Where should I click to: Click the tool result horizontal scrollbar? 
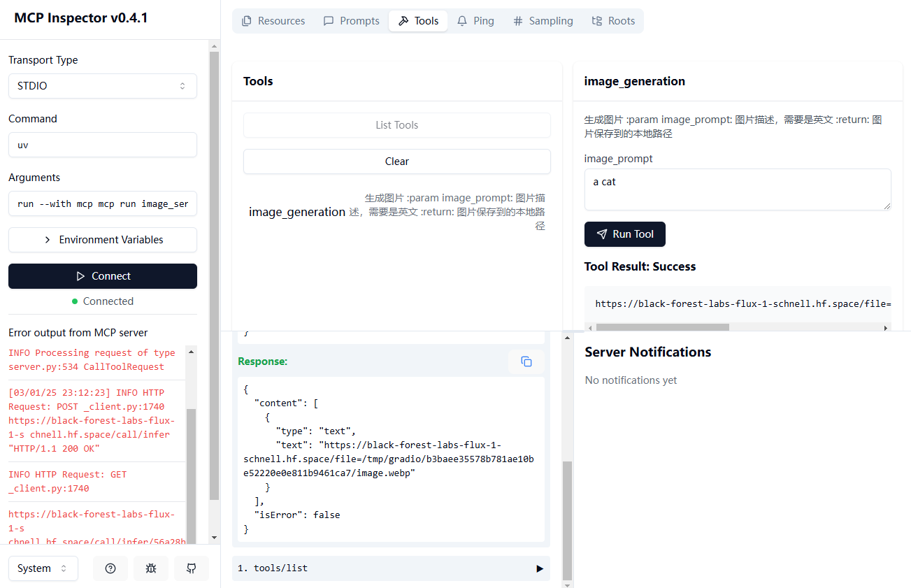662,327
